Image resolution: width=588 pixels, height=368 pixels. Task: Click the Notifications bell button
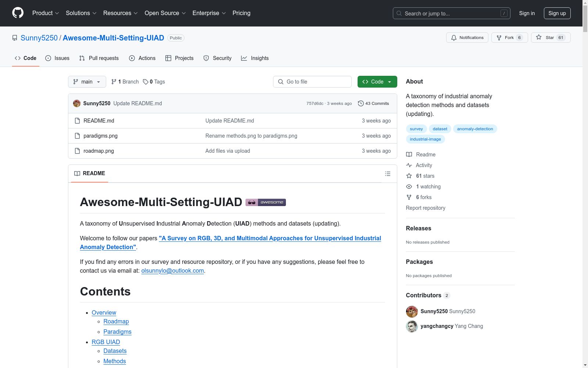pyautogui.click(x=467, y=38)
